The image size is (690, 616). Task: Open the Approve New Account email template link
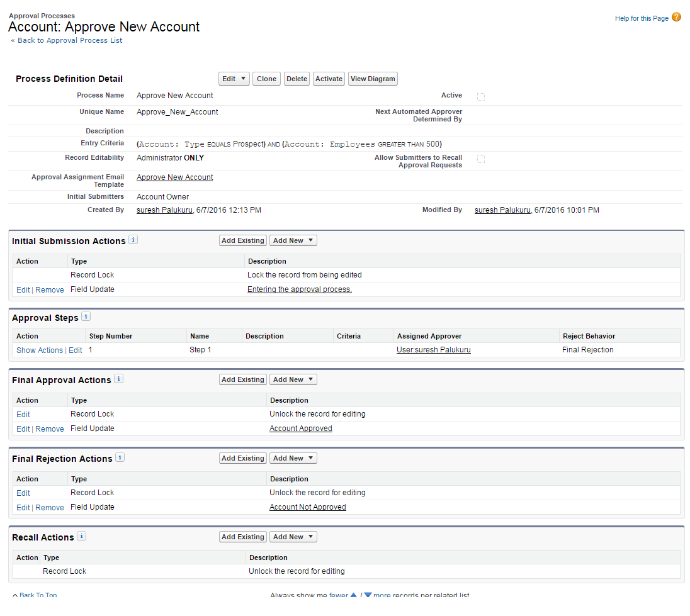coord(174,177)
